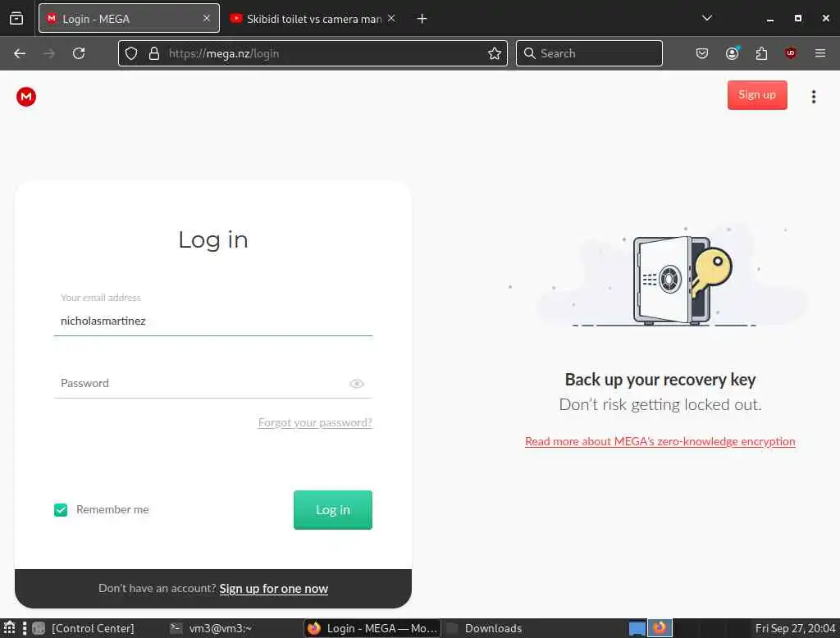
Task: Open Forgot your password link
Action: tap(315, 422)
